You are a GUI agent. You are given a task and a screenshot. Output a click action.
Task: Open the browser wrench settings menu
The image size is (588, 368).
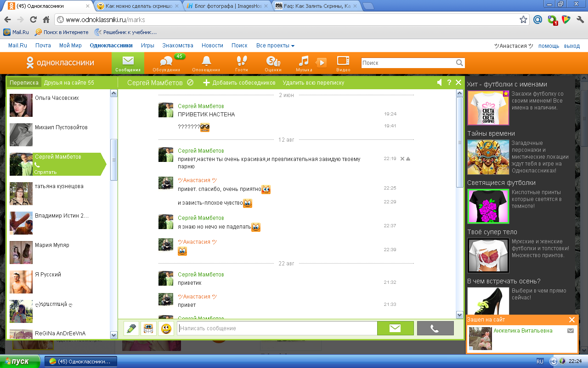[x=580, y=20]
